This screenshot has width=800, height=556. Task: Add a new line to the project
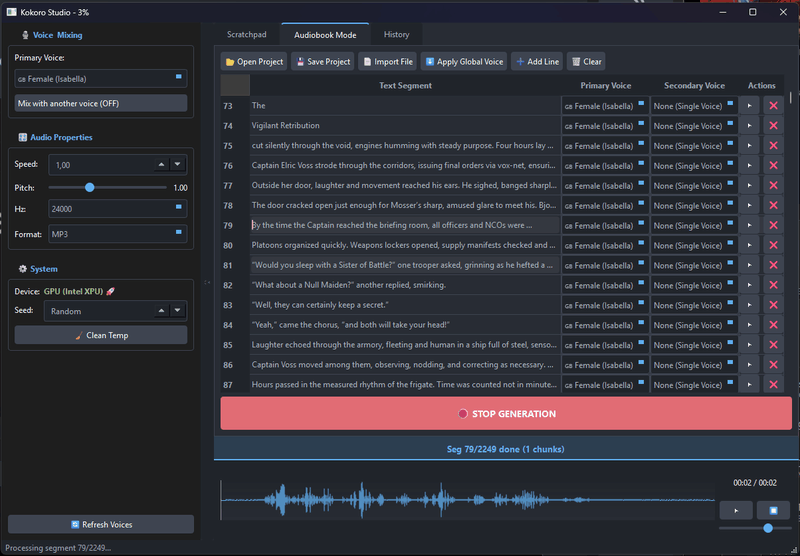(537, 61)
